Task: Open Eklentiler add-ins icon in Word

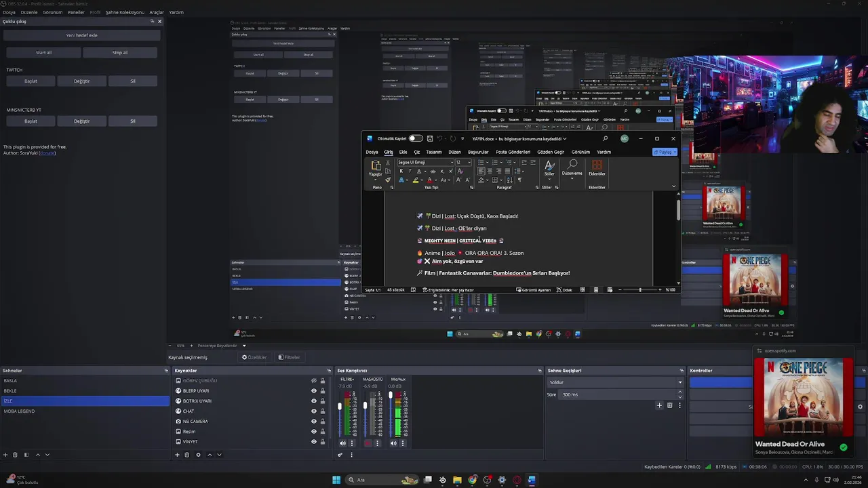Action: tap(597, 166)
